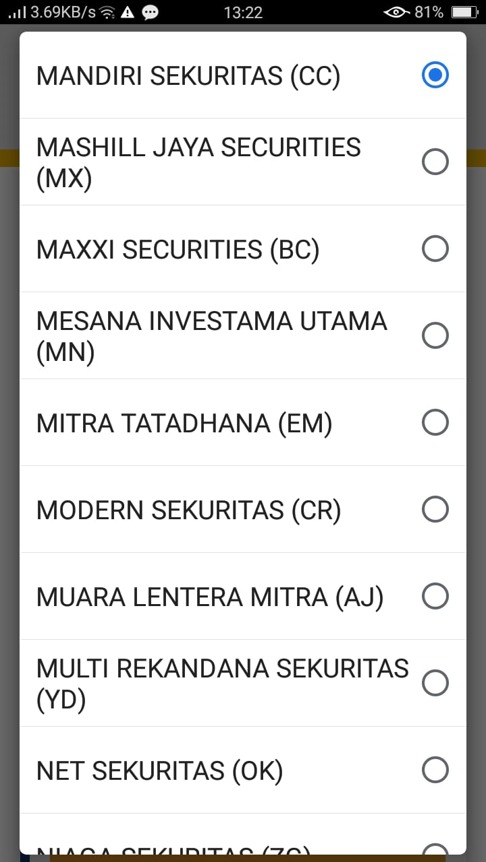Screen dimensions: 486x862
Task: Tap the MAXXI SECURITIES (BC) list entry text
Action: (178, 250)
